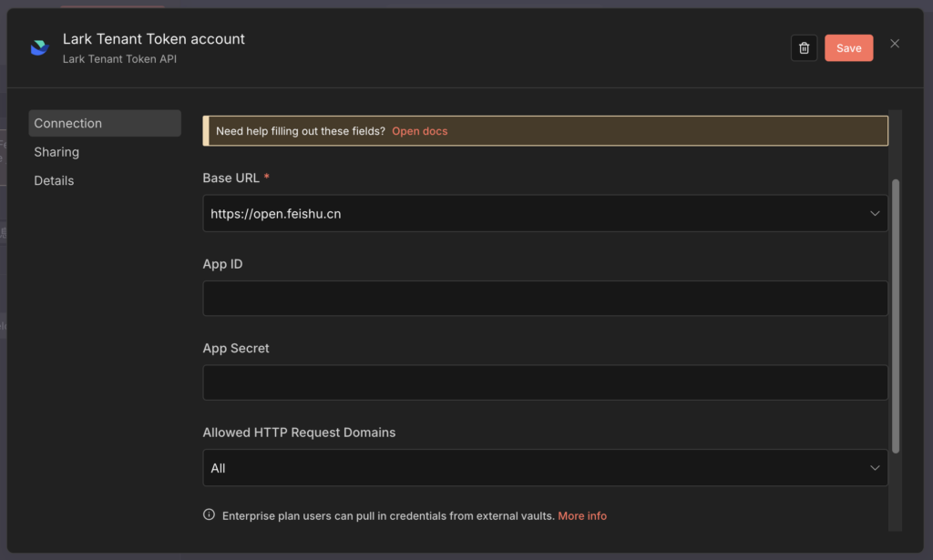Click the Base URL field label
This screenshot has height=560, width=933.
click(x=231, y=178)
